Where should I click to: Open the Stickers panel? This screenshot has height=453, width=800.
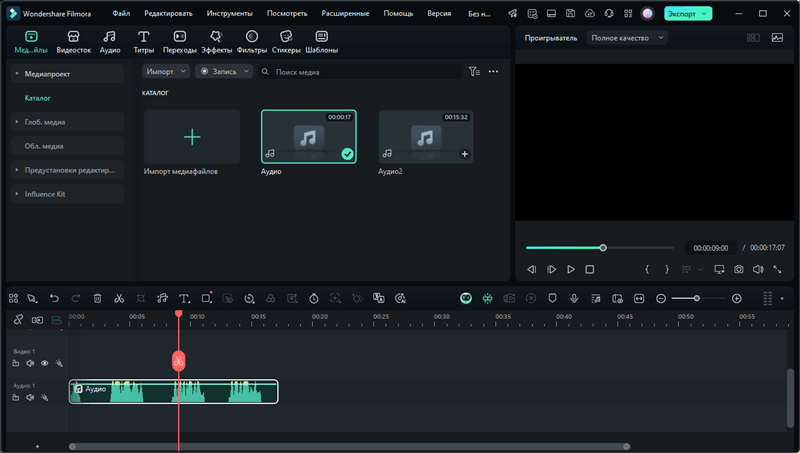286,42
